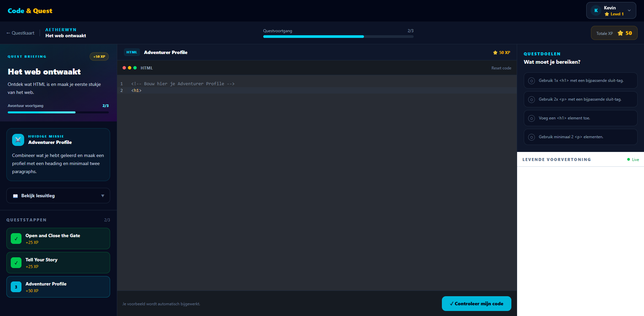
Task: Toggle goal 'Voeg een <h1> element toe' circle
Action: coord(532,118)
